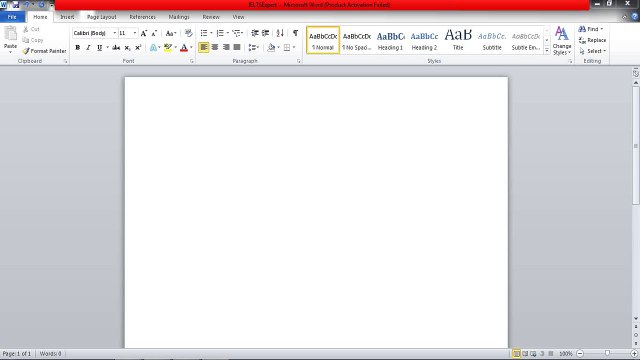Apply the Subtitle style
Screen dimensions: 640x360
[492, 40]
